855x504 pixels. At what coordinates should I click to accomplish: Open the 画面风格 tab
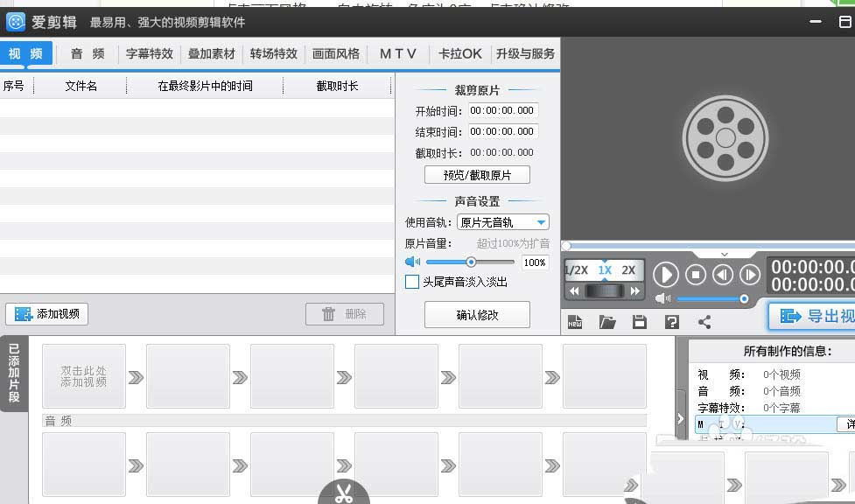point(336,53)
